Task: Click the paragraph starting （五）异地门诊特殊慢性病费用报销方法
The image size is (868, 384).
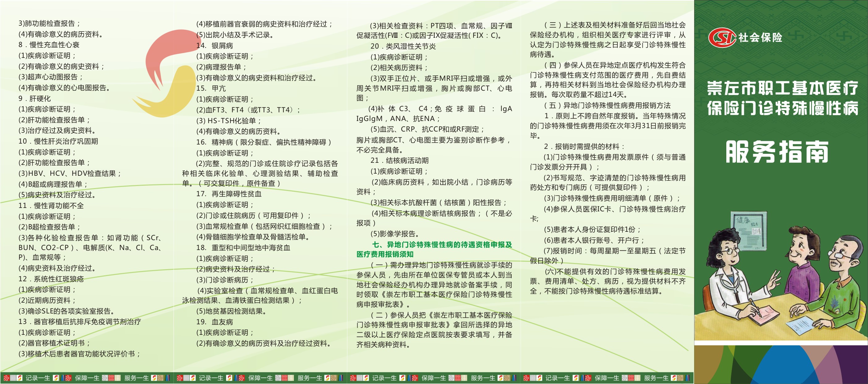Action: [x=607, y=106]
